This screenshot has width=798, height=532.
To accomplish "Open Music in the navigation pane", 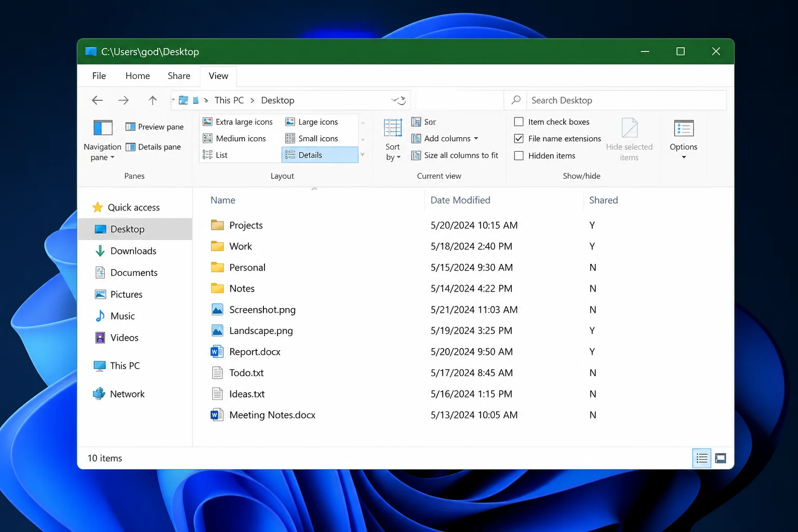I will (x=115, y=316).
